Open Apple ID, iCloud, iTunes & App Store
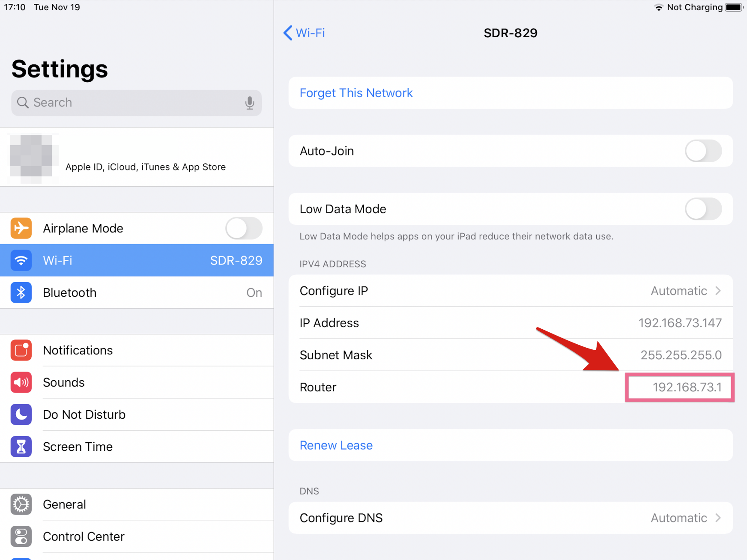The height and width of the screenshot is (560, 747). [137, 157]
